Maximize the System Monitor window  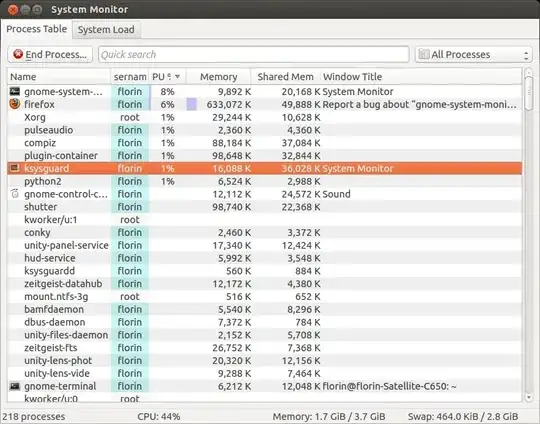pos(37,9)
